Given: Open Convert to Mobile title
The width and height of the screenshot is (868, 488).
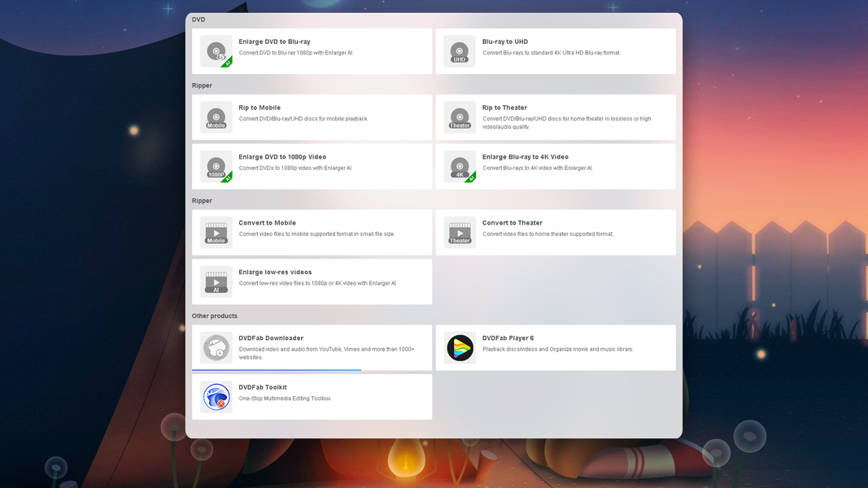Looking at the screenshot, I should click(267, 222).
